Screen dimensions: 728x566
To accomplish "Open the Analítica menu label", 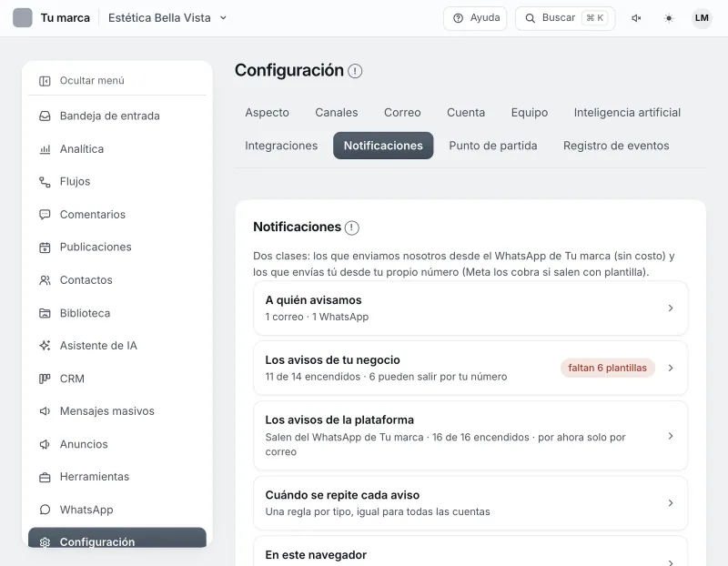I will point(82,149).
